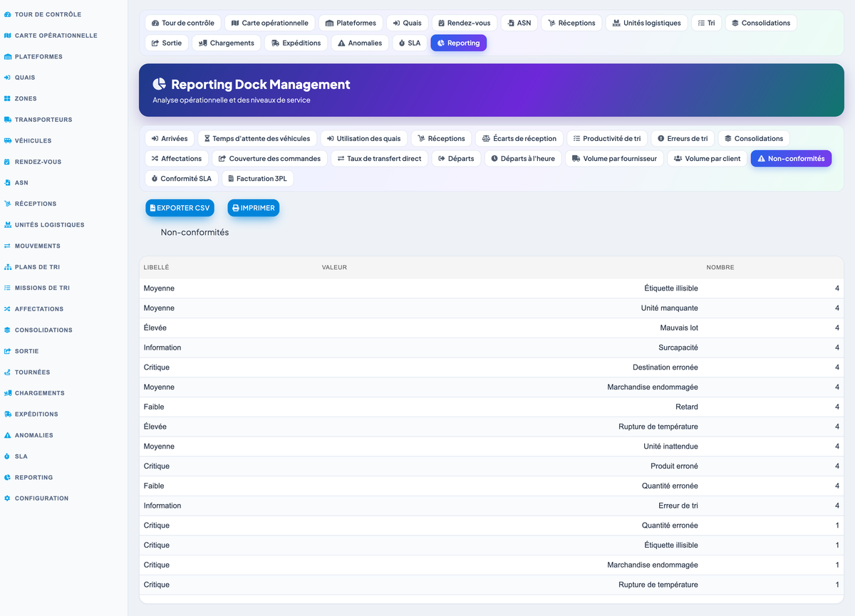Switch to the Tri top tab

707,23
